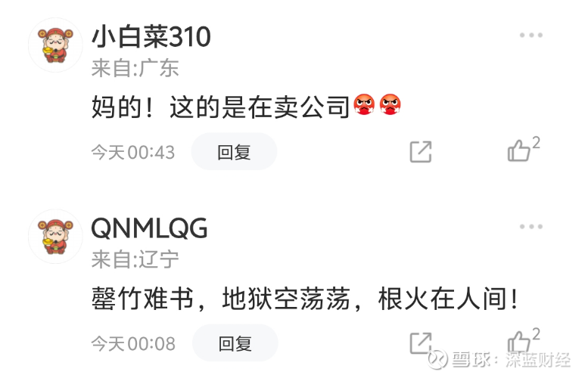The image size is (588, 378).
Task: Select the 今天 00:43 timestamp
Action: pyautogui.click(x=133, y=153)
